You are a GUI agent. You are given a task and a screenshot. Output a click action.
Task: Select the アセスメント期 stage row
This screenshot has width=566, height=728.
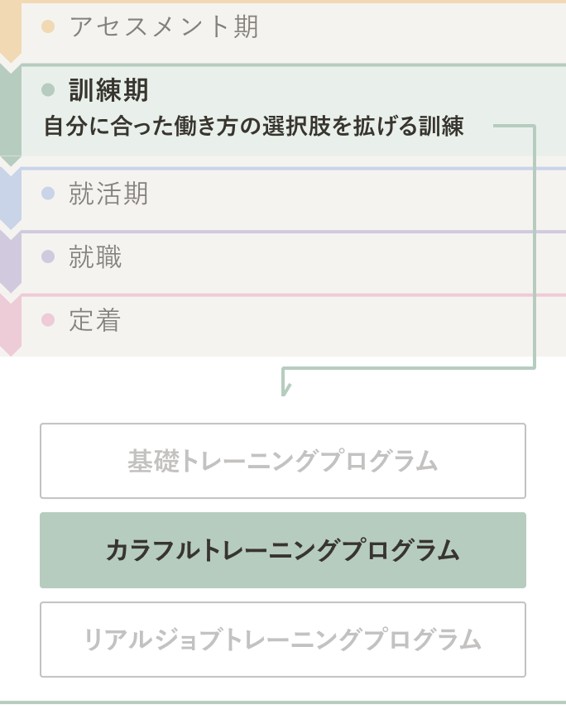click(x=294, y=31)
